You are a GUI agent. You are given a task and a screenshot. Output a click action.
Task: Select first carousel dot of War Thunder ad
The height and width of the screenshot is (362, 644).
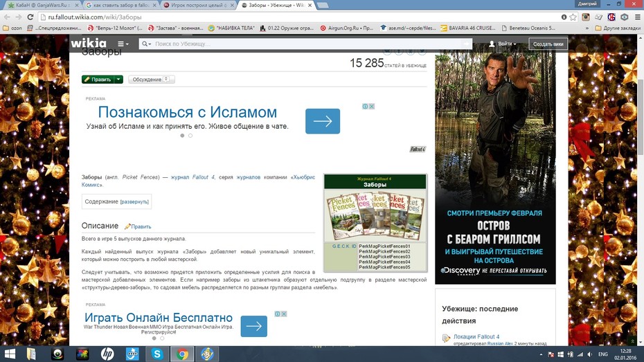154,338
